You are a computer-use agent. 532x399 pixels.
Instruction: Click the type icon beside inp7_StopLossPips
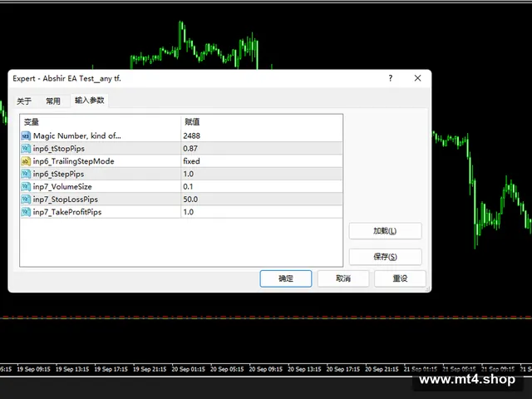[x=26, y=199]
